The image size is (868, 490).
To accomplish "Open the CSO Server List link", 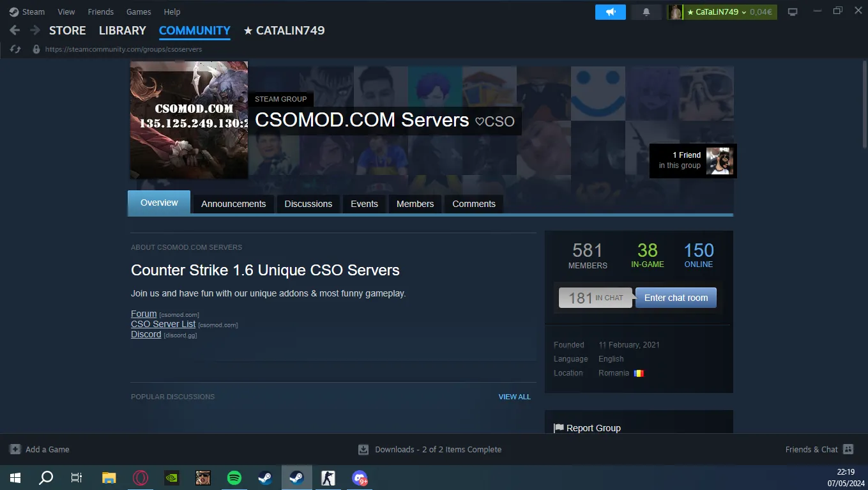I will click(163, 324).
